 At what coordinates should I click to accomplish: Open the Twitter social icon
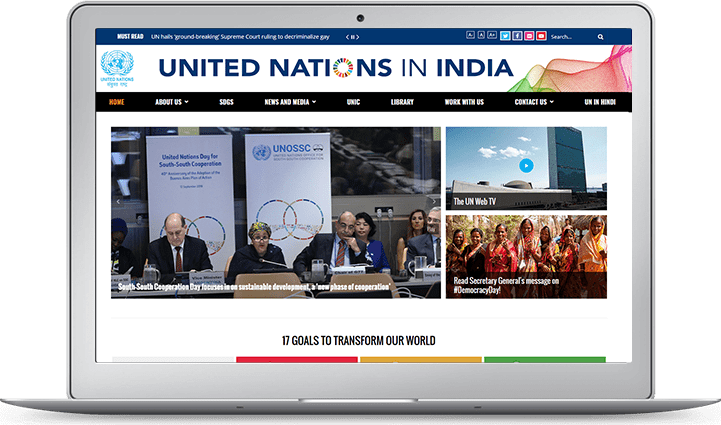[505, 36]
